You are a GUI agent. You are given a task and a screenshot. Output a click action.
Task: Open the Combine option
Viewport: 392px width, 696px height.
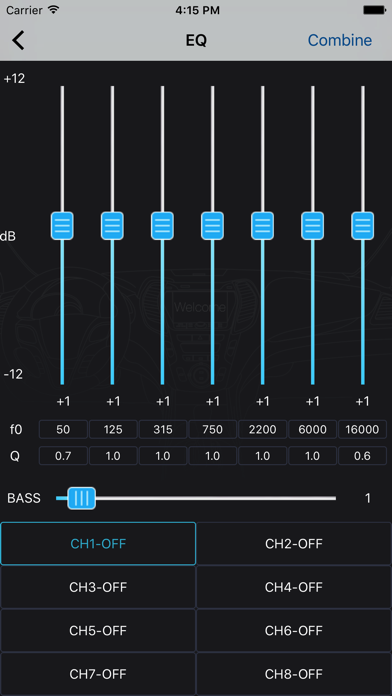click(x=340, y=40)
